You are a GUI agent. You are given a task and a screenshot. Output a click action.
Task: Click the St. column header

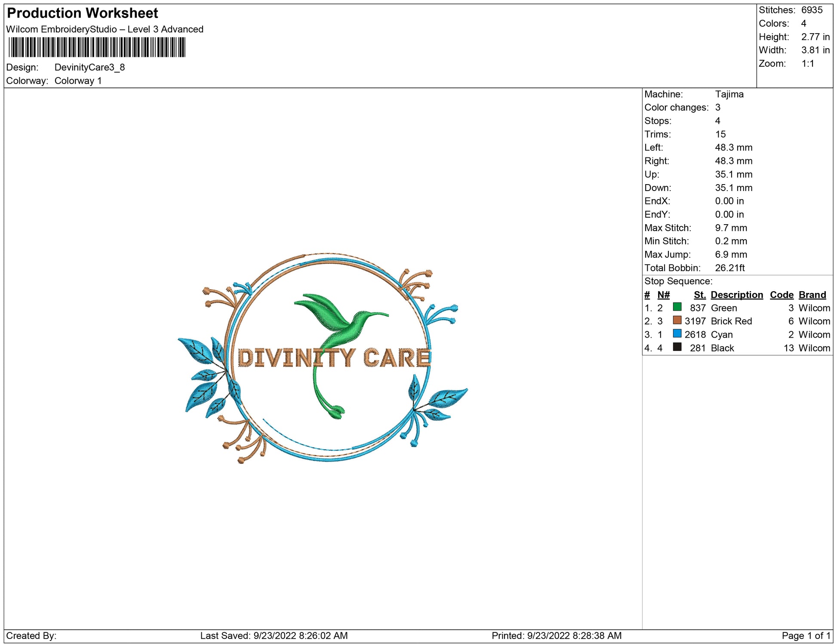coord(699,295)
